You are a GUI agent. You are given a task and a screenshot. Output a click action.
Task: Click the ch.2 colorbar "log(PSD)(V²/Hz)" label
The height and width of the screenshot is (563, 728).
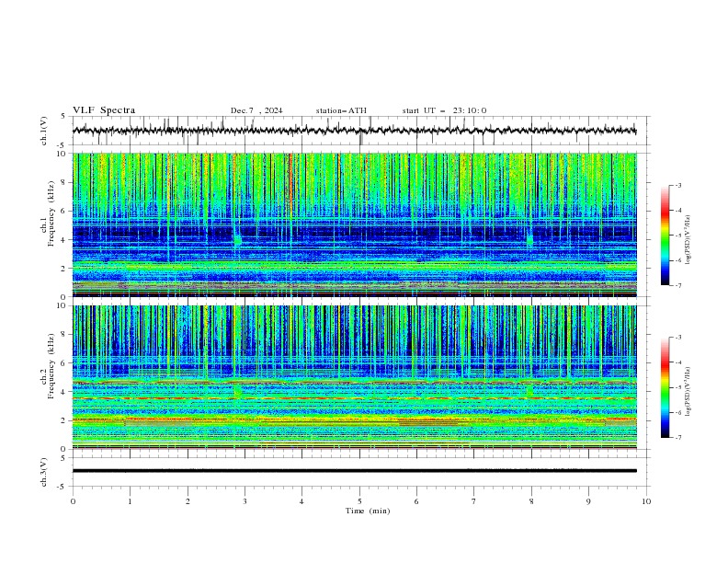pos(688,392)
